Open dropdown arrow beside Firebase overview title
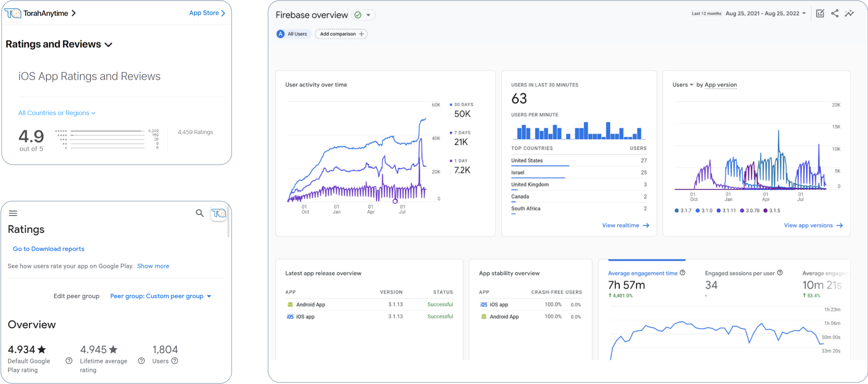The height and width of the screenshot is (384, 868). [x=369, y=15]
